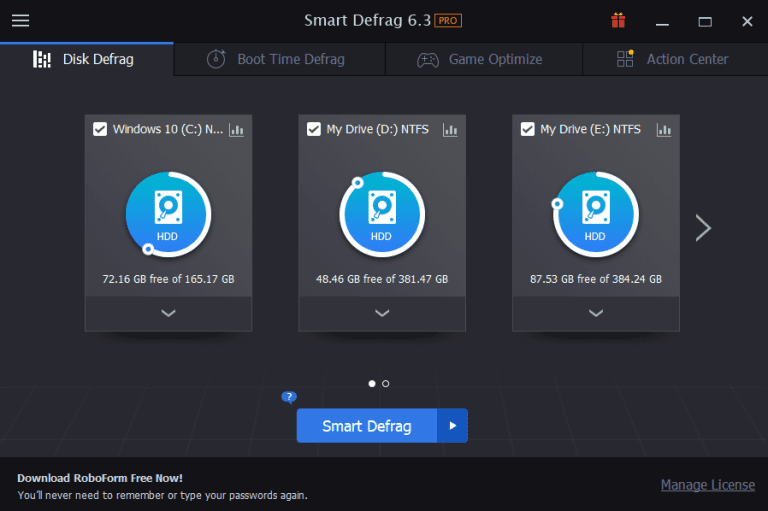Click Download RoboForm Free Now promotion

pos(100,478)
